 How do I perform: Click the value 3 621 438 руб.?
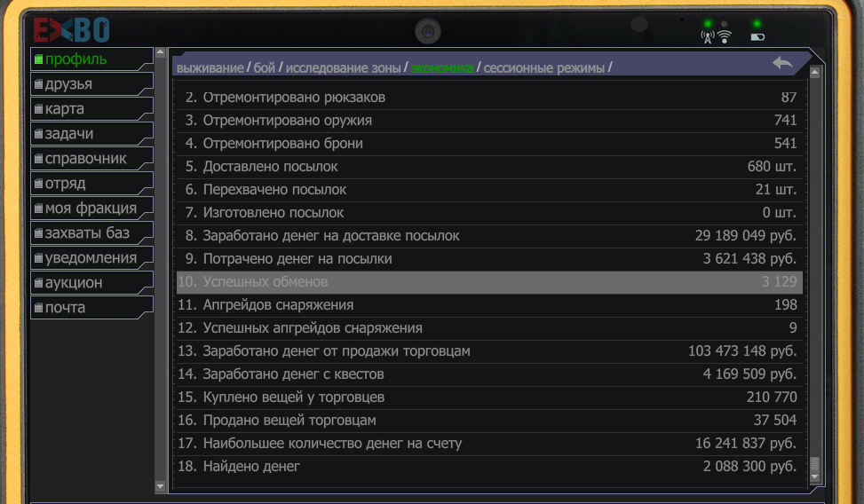click(749, 259)
